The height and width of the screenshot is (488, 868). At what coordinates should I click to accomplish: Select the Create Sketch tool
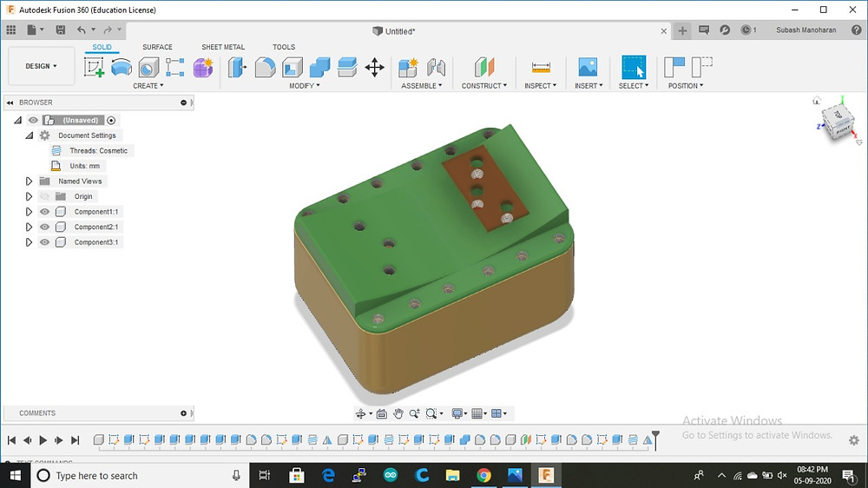(x=94, y=68)
